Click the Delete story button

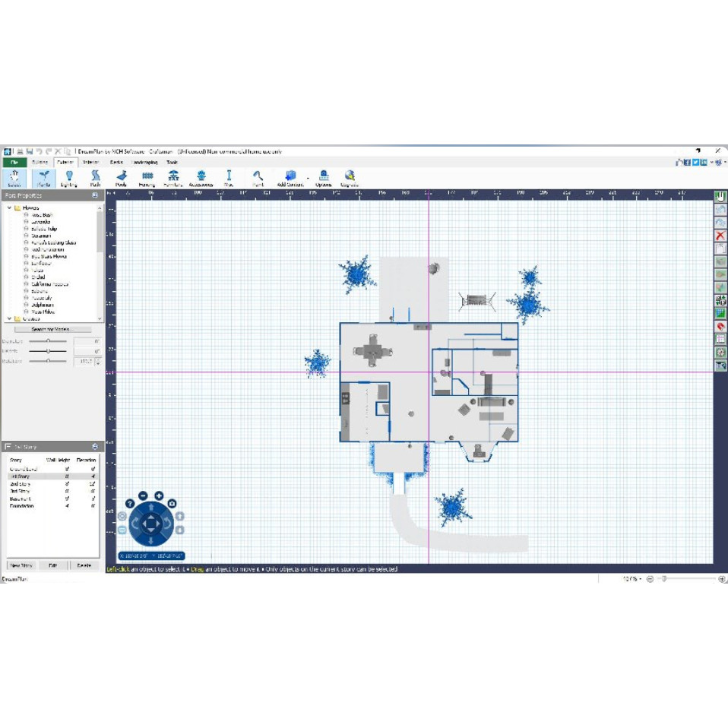(84, 565)
